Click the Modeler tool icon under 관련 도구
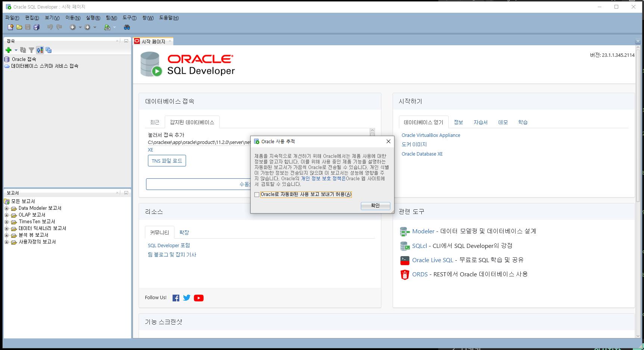The width and height of the screenshot is (644, 350). [x=405, y=231]
